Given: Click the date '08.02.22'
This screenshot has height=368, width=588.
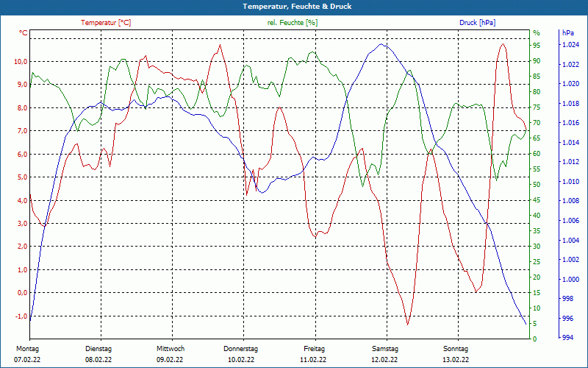Looking at the screenshot, I should 98,360.
